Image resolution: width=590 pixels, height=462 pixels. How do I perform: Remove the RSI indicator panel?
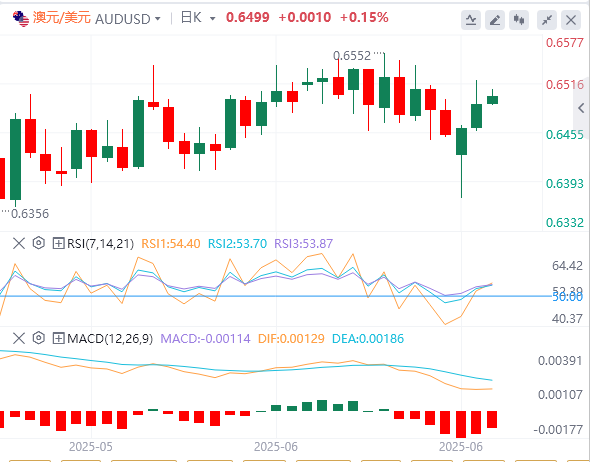click(x=19, y=243)
